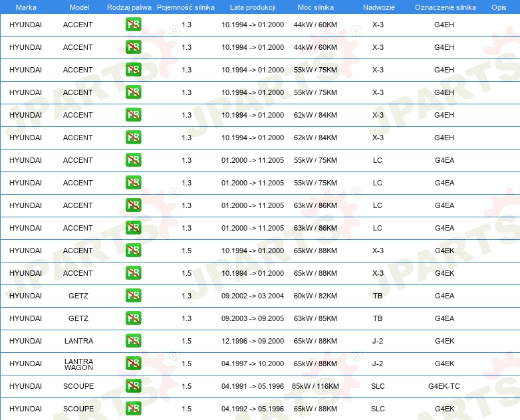Click the fuel icon in the LANTRA J-2 12.1996 row
520x420 pixels.
pos(133,340)
